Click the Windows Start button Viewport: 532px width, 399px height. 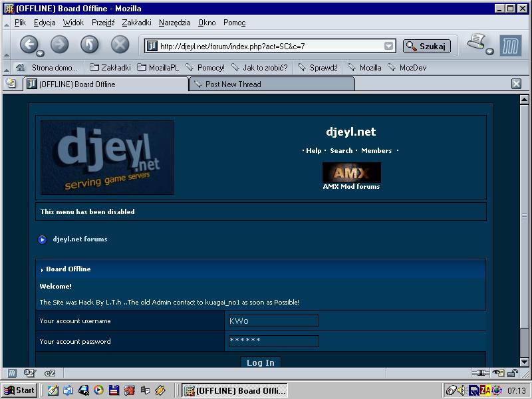(x=19, y=390)
